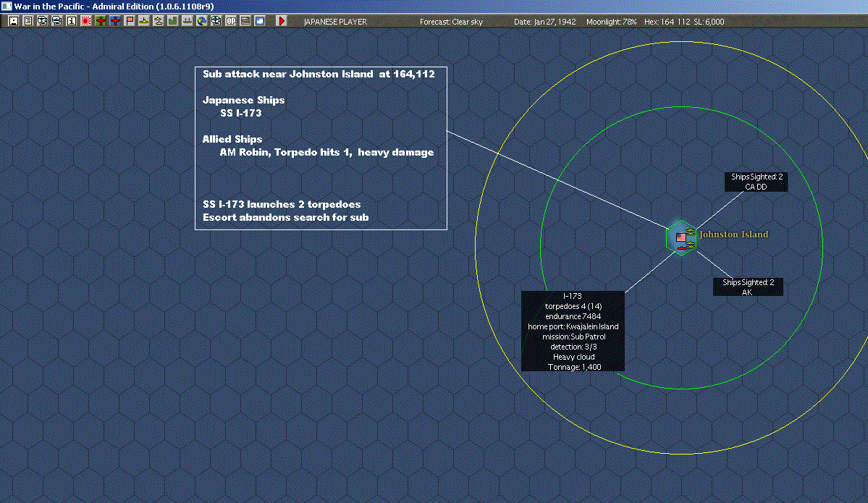
Task: Open the globe map icon
Action: (201, 21)
